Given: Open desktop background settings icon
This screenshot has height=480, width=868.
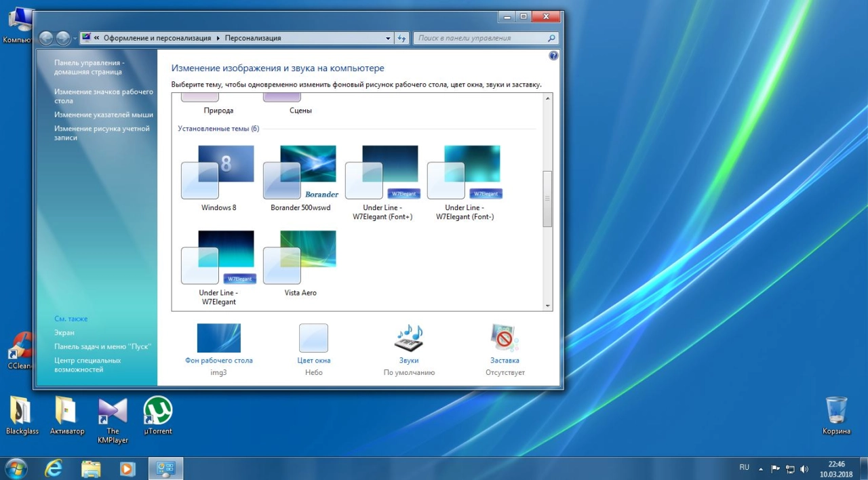Looking at the screenshot, I should (x=218, y=338).
